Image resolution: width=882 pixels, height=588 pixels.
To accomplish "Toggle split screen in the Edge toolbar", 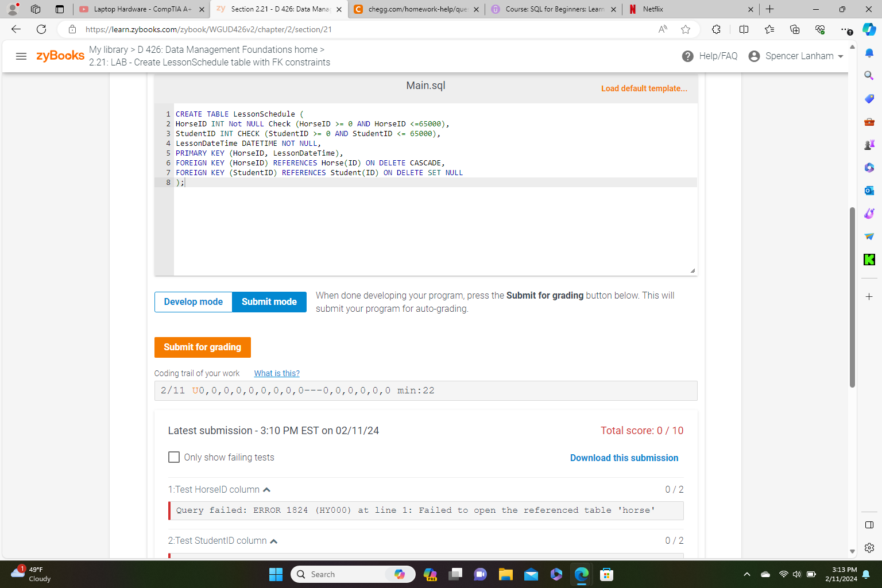I will coord(743,29).
